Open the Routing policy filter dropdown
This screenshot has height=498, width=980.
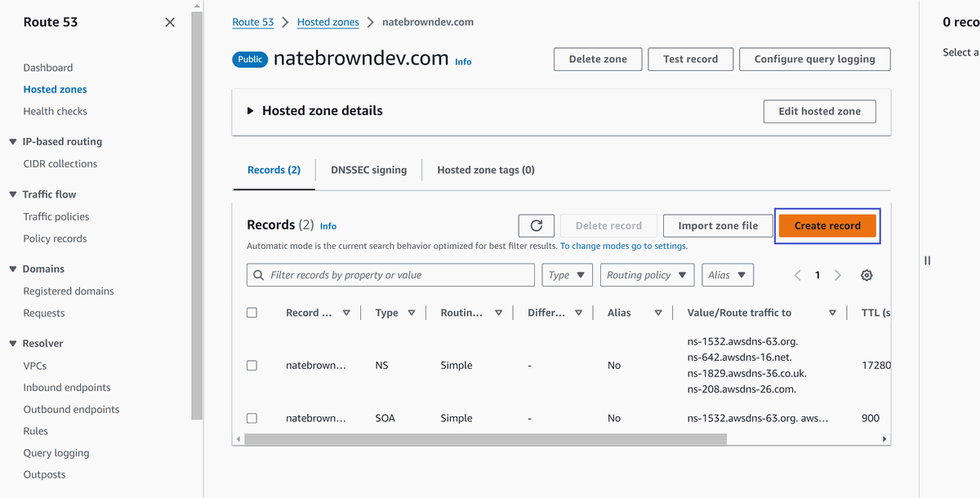click(x=647, y=275)
